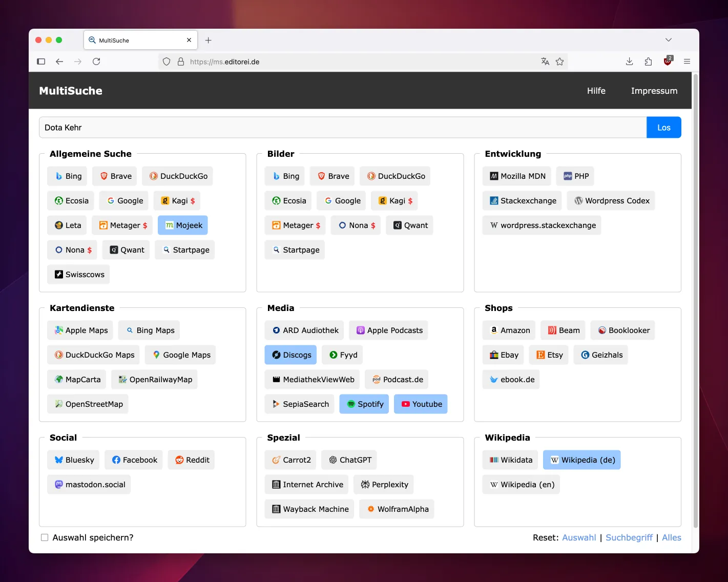Select ChatGPT in Spezial
Image resolution: width=728 pixels, height=582 pixels.
click(x=349, y=460)
